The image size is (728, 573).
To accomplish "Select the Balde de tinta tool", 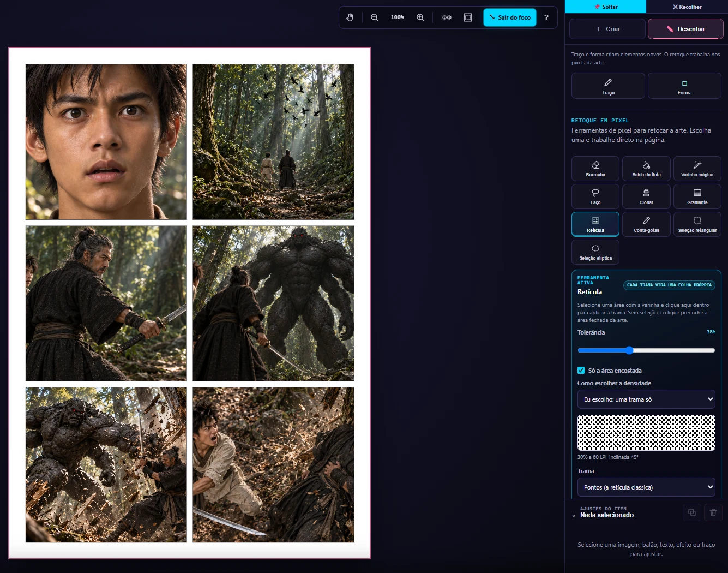I will click(x=646, y=169).
